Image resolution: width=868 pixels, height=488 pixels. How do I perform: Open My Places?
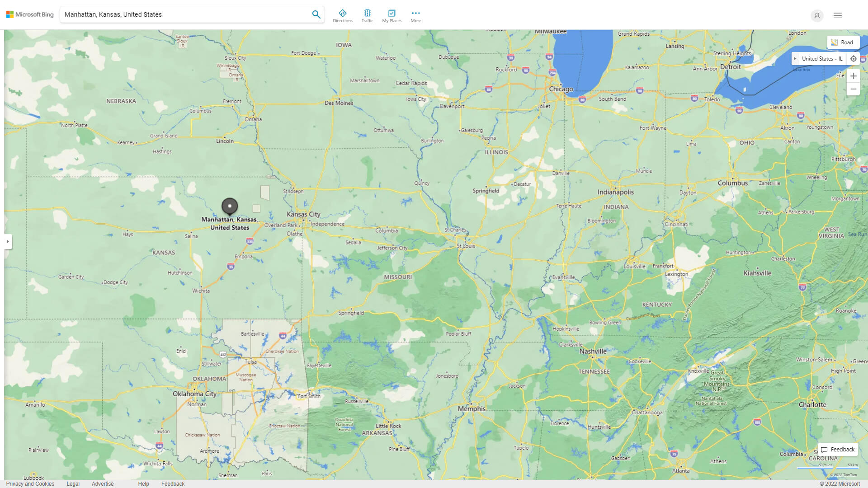[392, 15]
